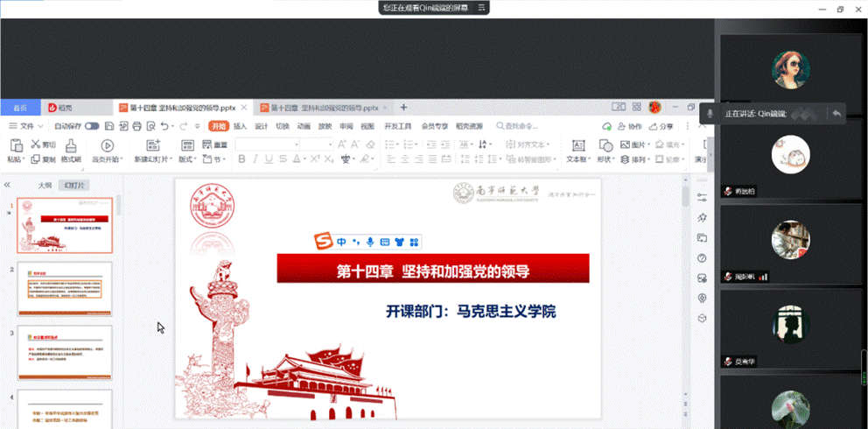This screenshot has height=429, width=868.
Task: Collapse the slide panel with double chevron
Action: (x=7, y=186)
